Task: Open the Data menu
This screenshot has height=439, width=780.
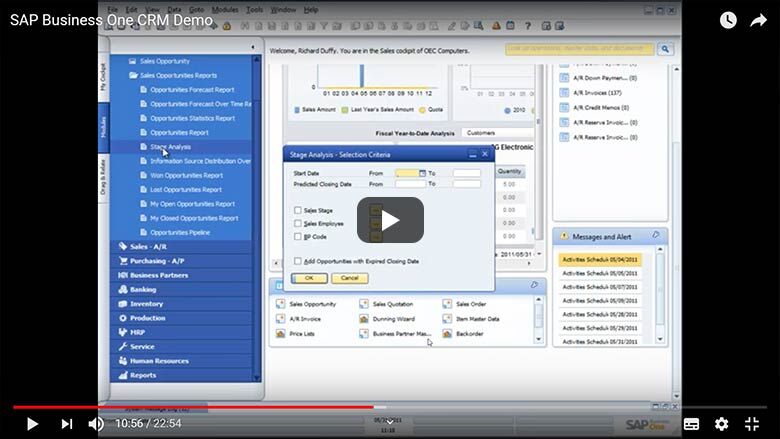Action: pyautogui.click(x=174, y=9)
